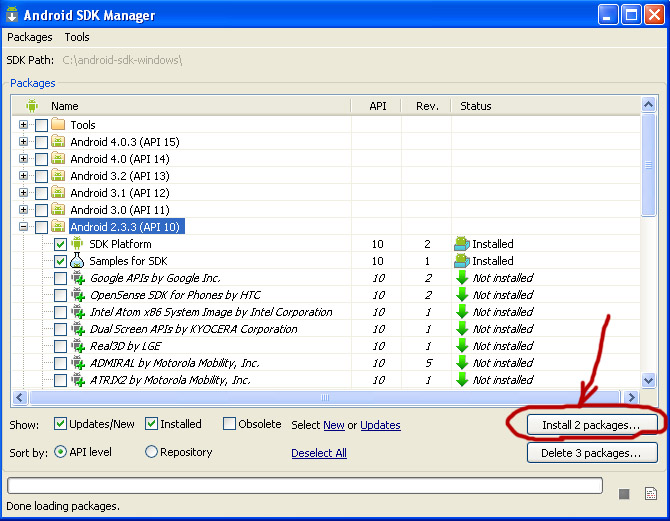
Task: Click the Deselect All link
Action: click(x=319, y=453)
